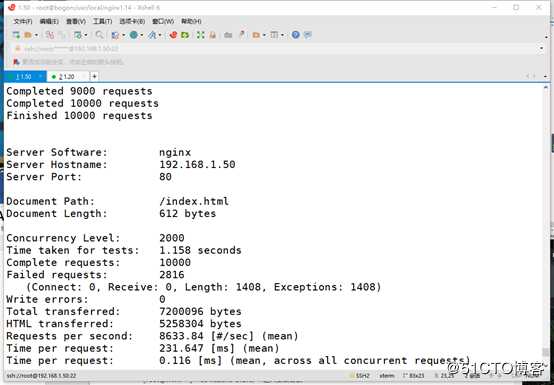Open the session Properties icon
This screenshot has width=554, height=385.
pyautogui.click(x=78, y=35)
